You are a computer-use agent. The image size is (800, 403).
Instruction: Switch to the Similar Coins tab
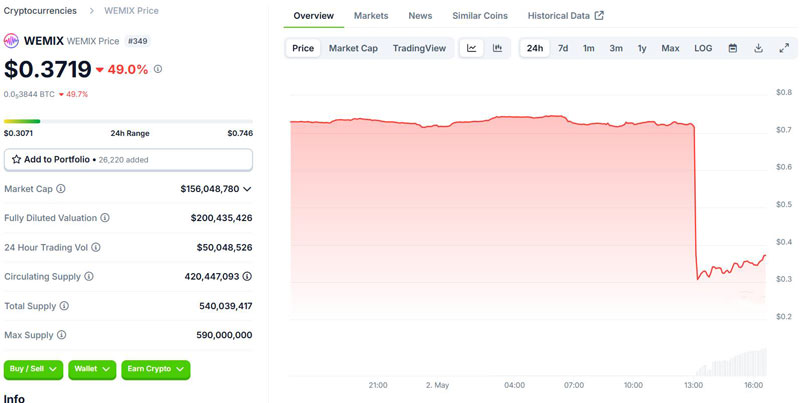[x=480, y=16]
